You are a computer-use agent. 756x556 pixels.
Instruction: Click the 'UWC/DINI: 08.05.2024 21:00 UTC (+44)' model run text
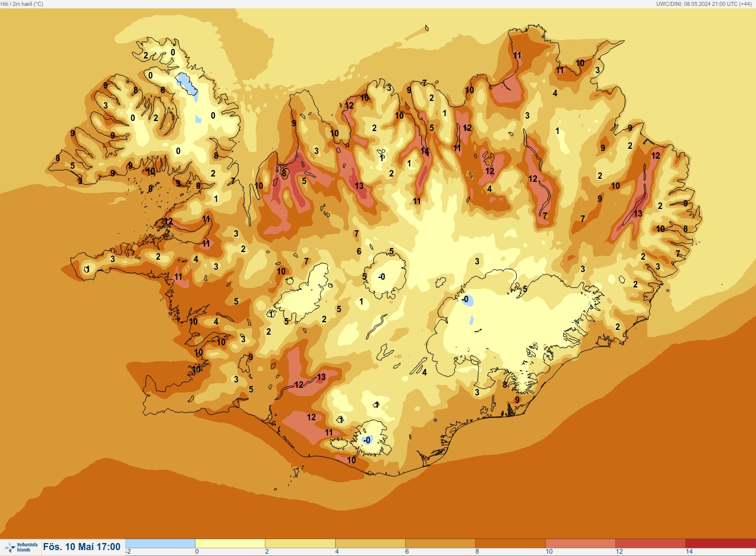tap(705, 4)
